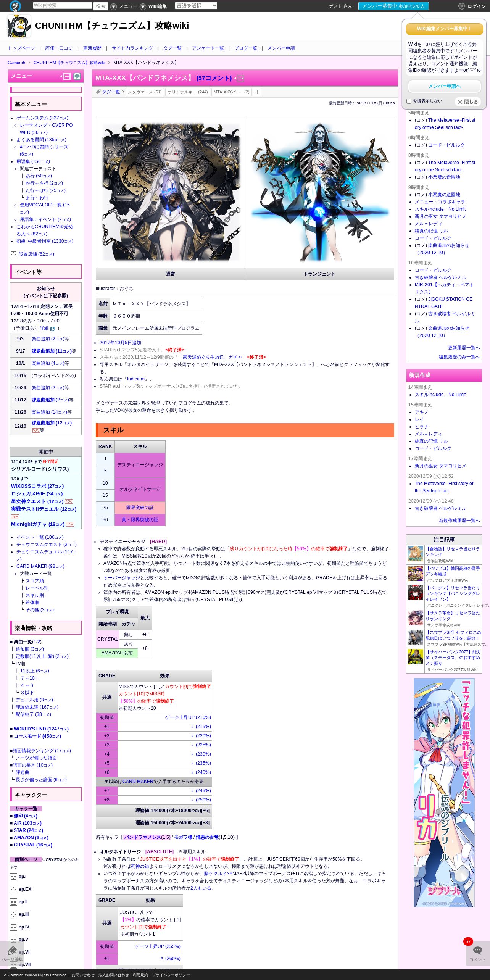Screen dimensions: 490x980
Task: Open the モガラ様 character link
Action: point(184,837)
